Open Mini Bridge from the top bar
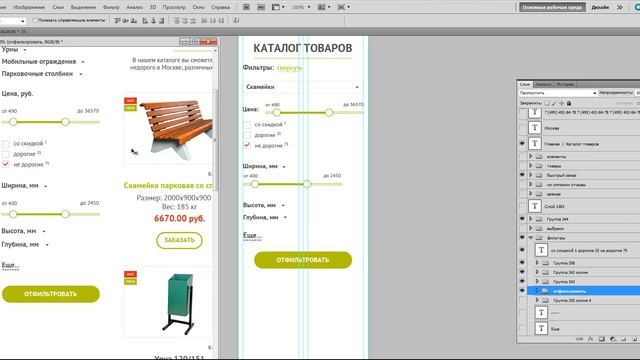640x360 pixels. (x=261, y=7)
